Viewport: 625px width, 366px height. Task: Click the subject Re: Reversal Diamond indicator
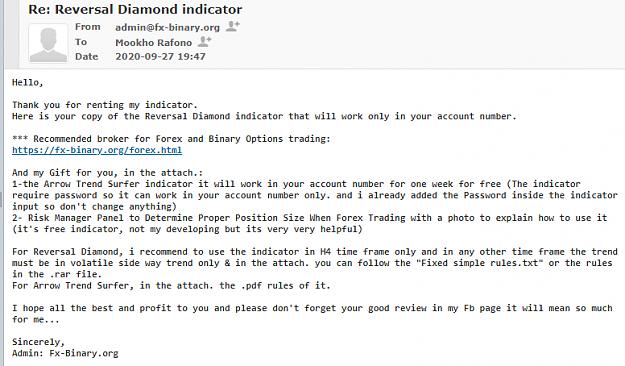[x=135, y=9]
